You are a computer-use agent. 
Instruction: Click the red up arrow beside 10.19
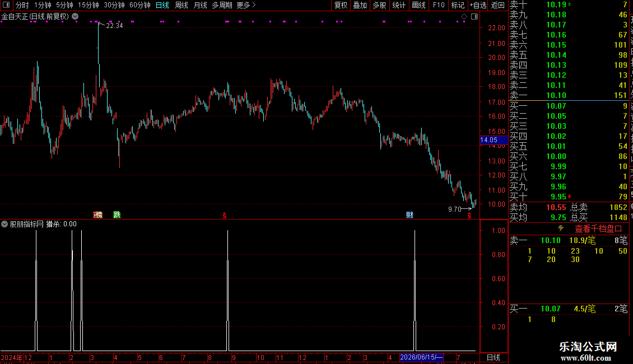pyautogui.click(x=569, y=4)
